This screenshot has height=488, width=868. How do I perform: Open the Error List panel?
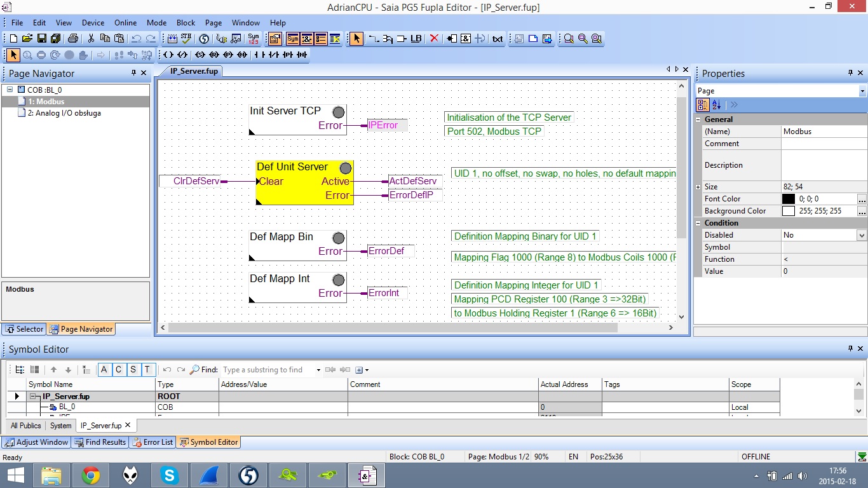(x=153, y=442)
